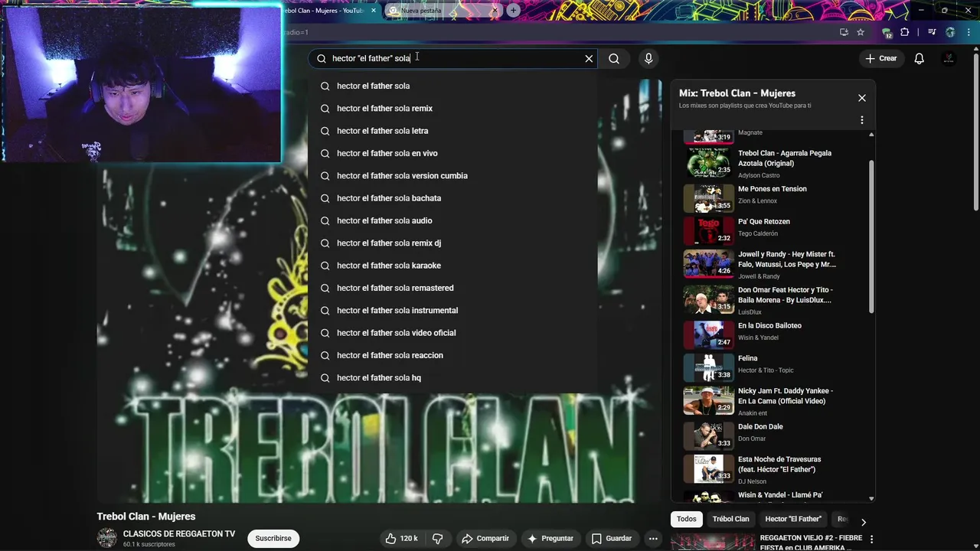Viewport: 980px width, 551px height.
Task: Clear the search box with X icon
Action: pos(589,58)
